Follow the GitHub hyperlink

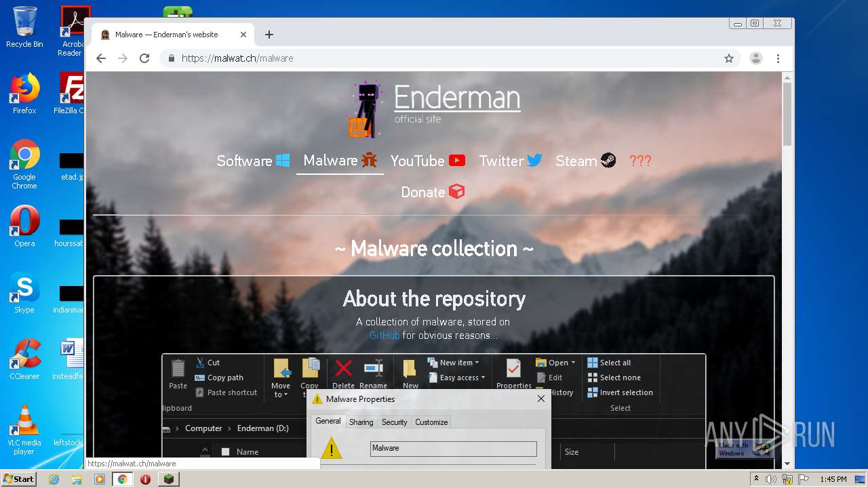pos(384,335)
